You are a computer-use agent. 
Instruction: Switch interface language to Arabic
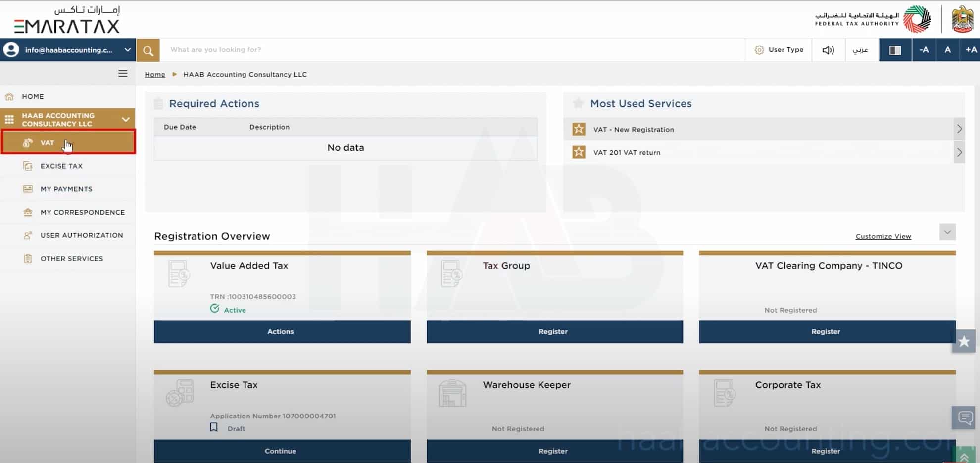pyautogui.click(x=861, y=50)
